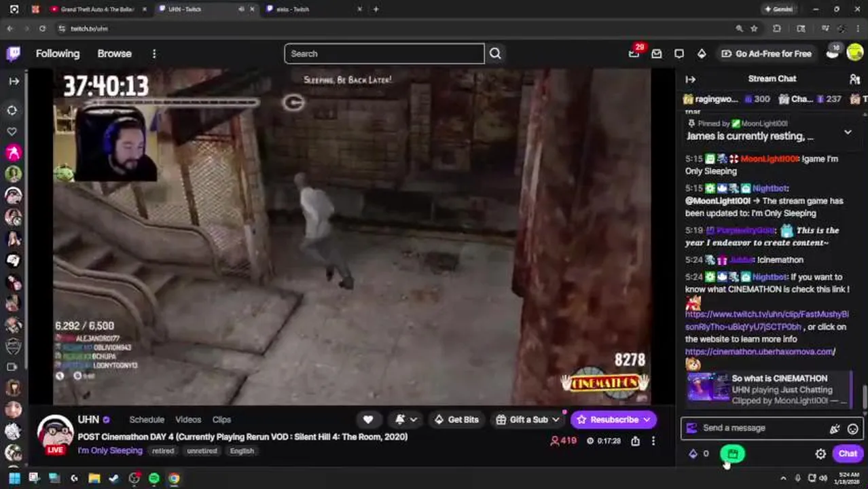The width and height of the screenshot is (868, 489).
Task: Open the Whispers speech bubble icon
Action: [x=679, y=54]
